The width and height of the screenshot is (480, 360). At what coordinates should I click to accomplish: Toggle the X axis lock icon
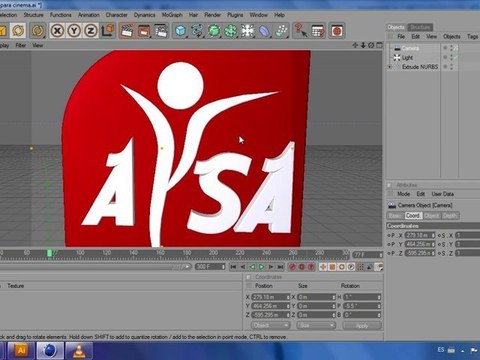[x=57, y=31]
